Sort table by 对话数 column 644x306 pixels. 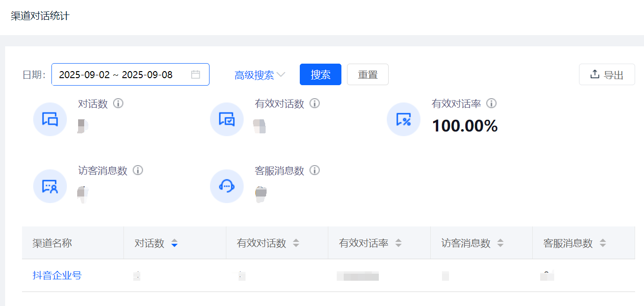[174, 243]
